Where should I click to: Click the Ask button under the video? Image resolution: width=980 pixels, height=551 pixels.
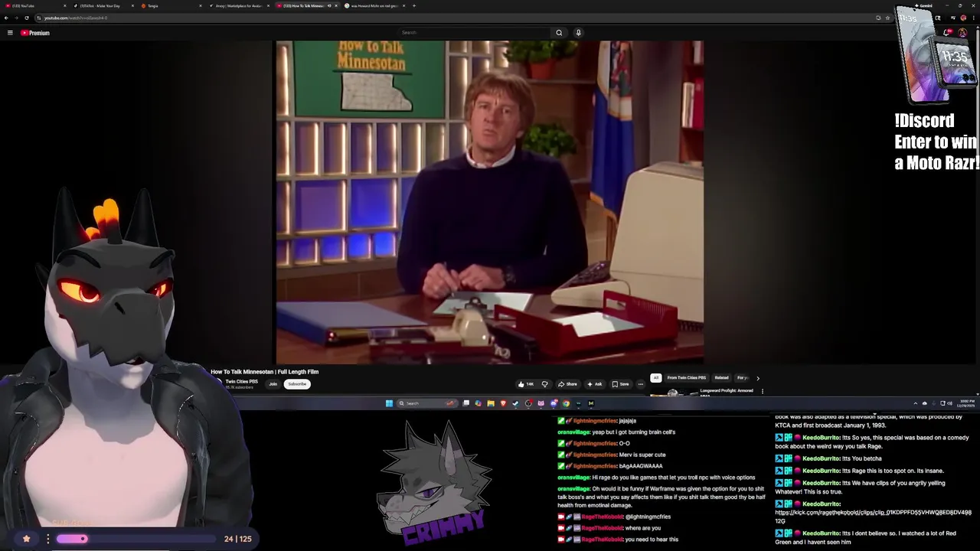coord(595,384)
